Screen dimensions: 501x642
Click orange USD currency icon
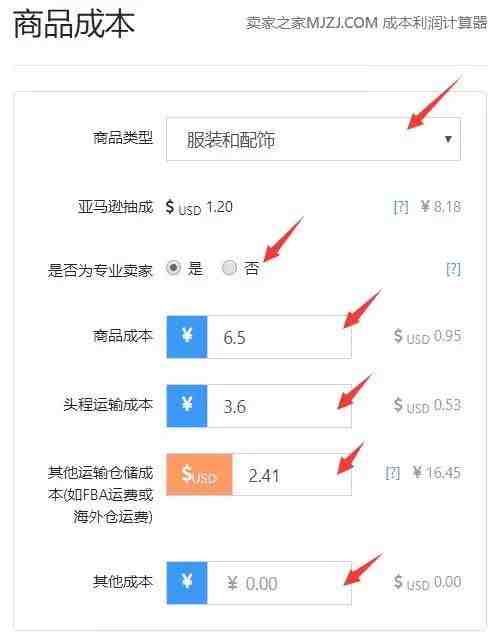pos(199,474)
